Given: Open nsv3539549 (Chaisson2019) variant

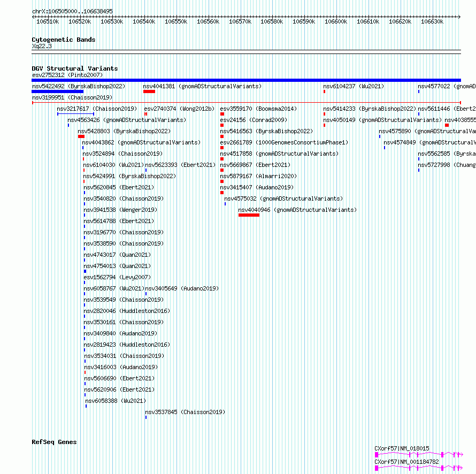Looking at the screenshot, I should pos(124,300).
